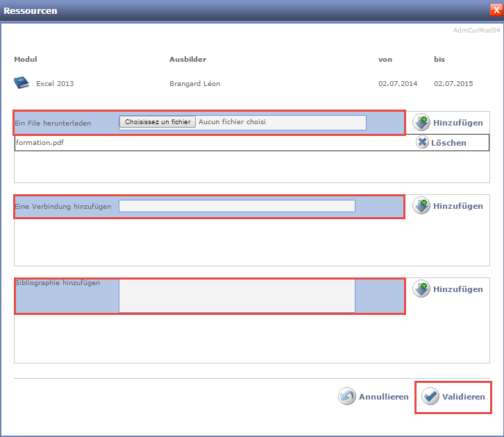504x437 pixels.
Task: Select the formation.pdf file entry
Action: (40, 143)
